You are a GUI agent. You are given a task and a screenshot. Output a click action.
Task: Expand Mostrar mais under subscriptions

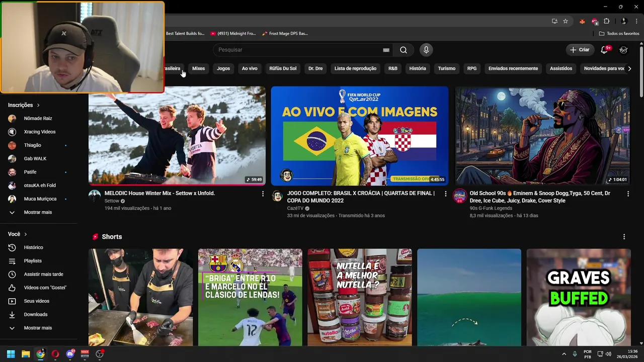(38, 212)
